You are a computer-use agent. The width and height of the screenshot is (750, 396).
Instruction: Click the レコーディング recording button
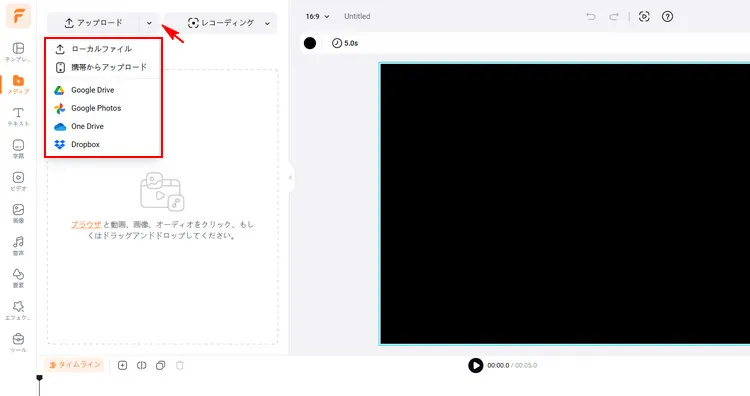(x=221, y=23)
